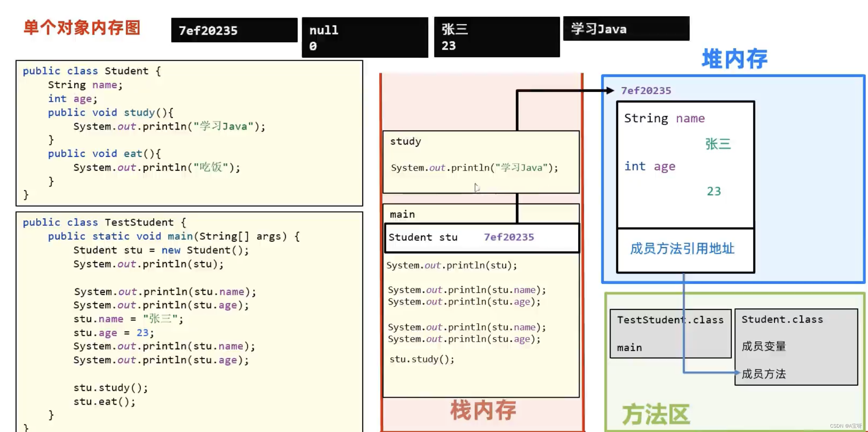Click the study stack frame label
This screenshot has height=432, width=868.
coord(406,141)
